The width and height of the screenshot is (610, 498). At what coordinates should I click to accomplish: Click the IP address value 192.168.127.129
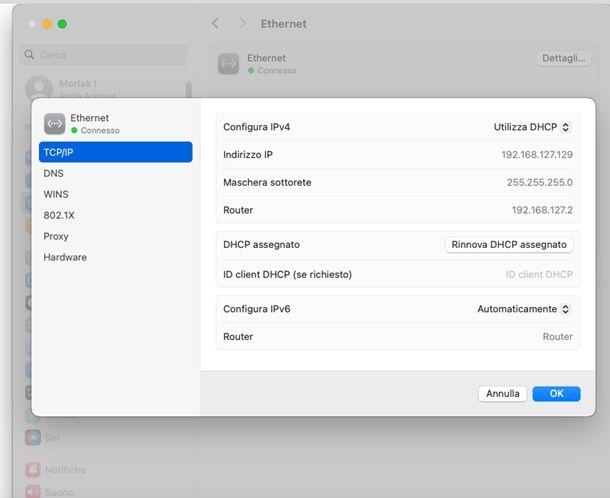[537, 155]
